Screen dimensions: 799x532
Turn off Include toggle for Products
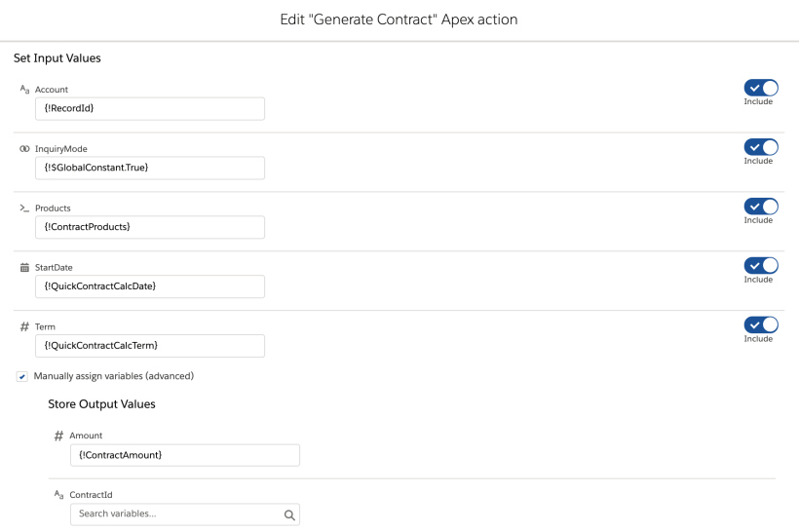point(761,207)
